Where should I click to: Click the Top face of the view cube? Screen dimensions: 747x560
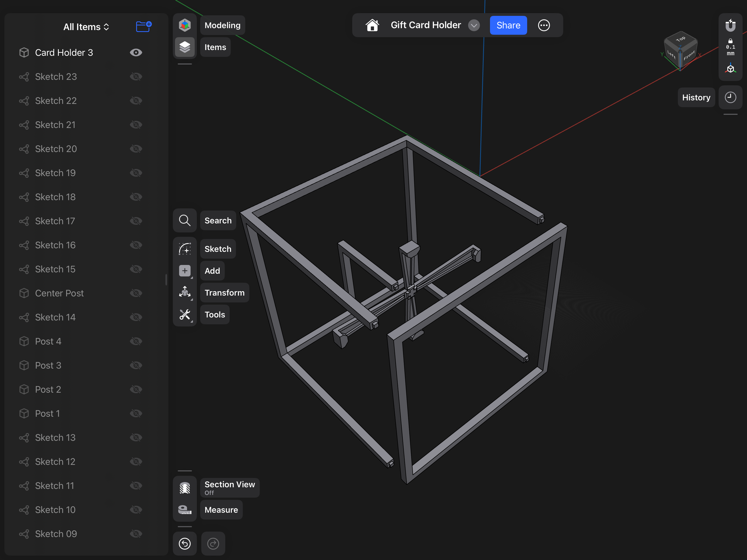pyautogui.click(x=681, y=39)
